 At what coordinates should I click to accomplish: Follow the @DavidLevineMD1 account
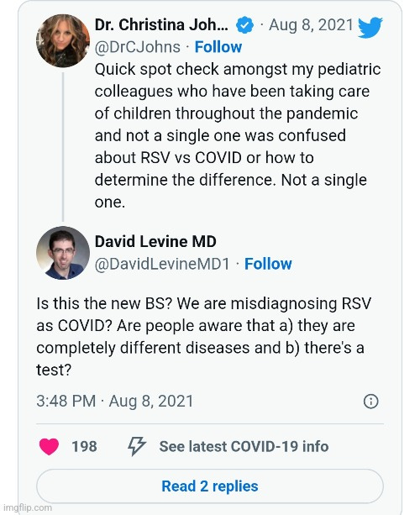(x=268, y=264)
